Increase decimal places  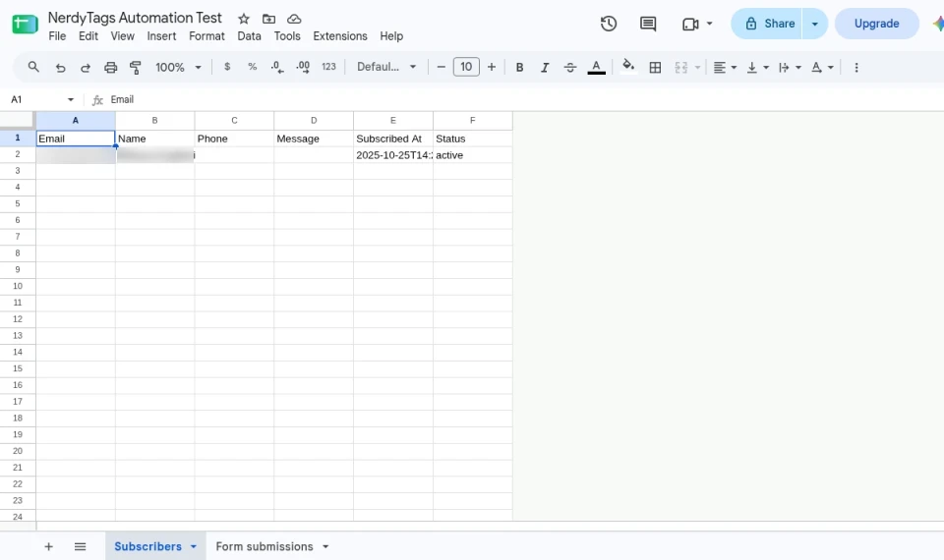[303, 67]
